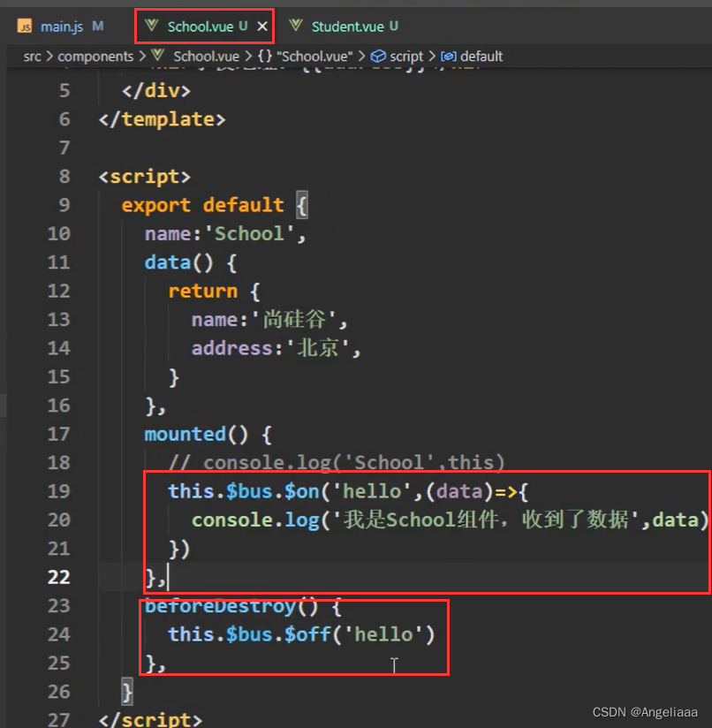712x728 pixels.
Task: Click the name:'School' property line
Action: coord(225,233)
